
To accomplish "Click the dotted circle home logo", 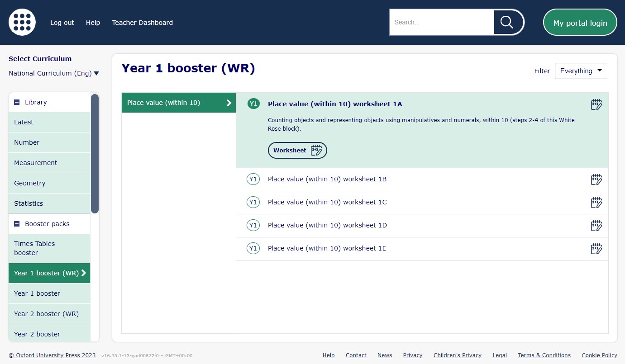I will [x=22, y=22].
